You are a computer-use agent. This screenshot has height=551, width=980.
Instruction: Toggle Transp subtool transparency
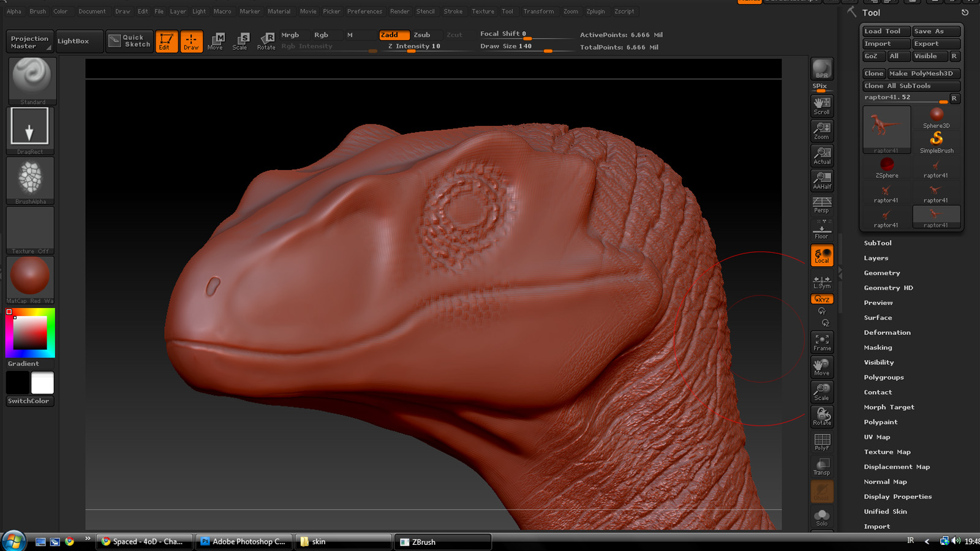(x=821, y=467)
